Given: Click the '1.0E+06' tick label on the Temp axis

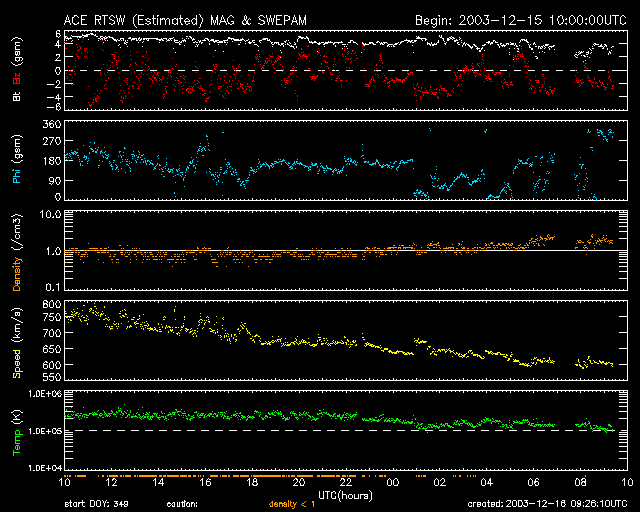Looking at the screenshot, I should pyautogui.click(x=45, y=394).
